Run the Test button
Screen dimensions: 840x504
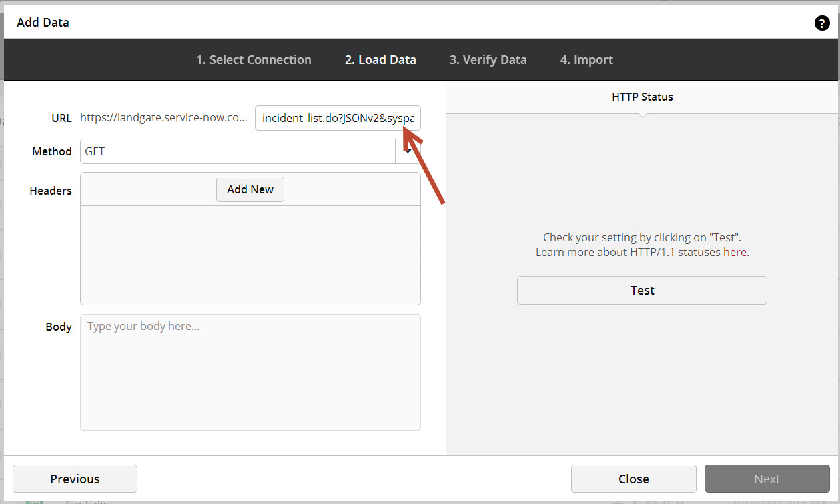642,290
